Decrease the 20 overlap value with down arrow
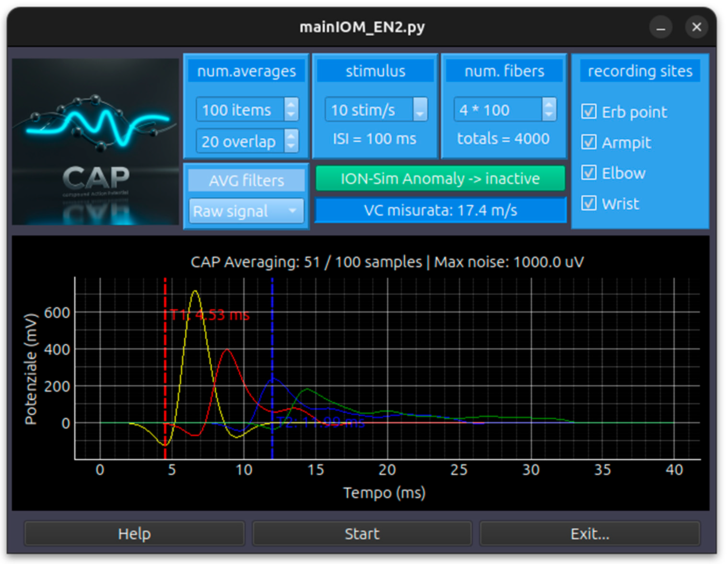 (291, 146)
